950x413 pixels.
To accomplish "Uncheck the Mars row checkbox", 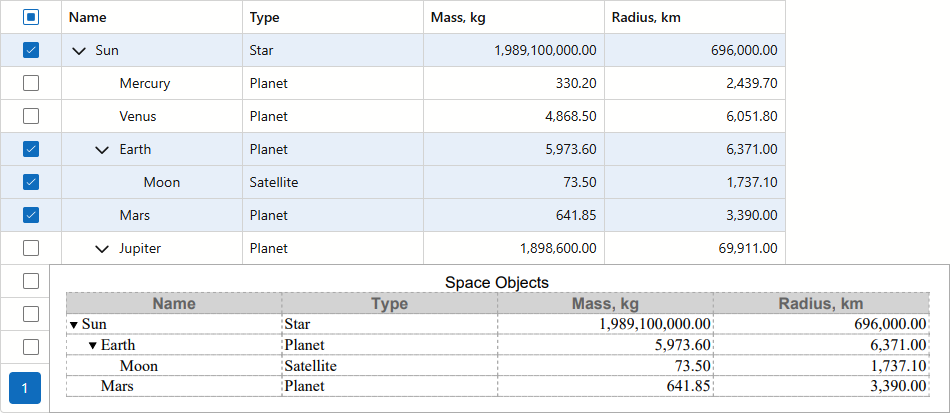I will click(30, 215).
